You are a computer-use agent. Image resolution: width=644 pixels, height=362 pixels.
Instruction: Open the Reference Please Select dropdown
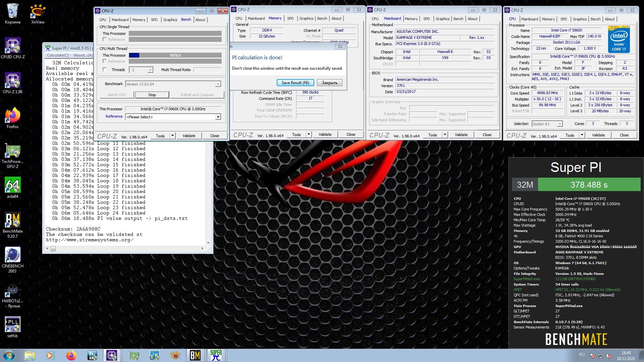pyautogui.click(x=218, y=117)
